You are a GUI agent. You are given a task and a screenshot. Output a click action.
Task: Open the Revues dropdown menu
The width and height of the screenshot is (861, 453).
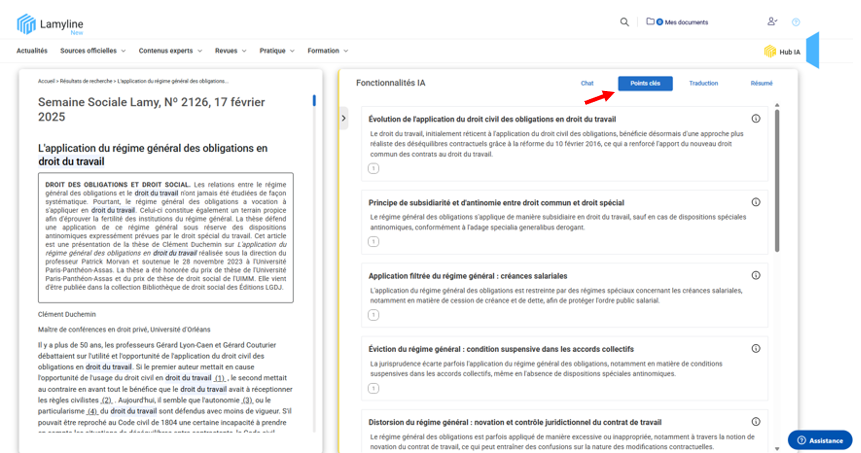pos(231,50)
